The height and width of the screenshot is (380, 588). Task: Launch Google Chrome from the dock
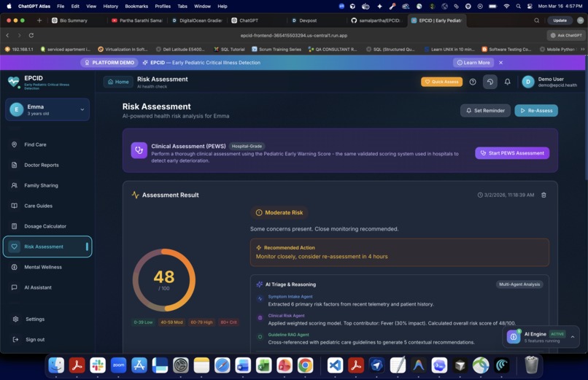305,365
